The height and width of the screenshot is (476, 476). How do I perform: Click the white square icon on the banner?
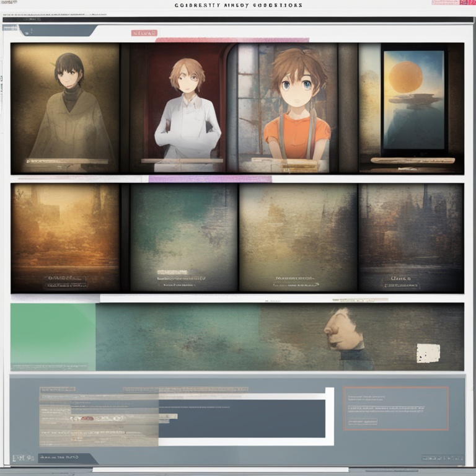[x=428, y=353]
